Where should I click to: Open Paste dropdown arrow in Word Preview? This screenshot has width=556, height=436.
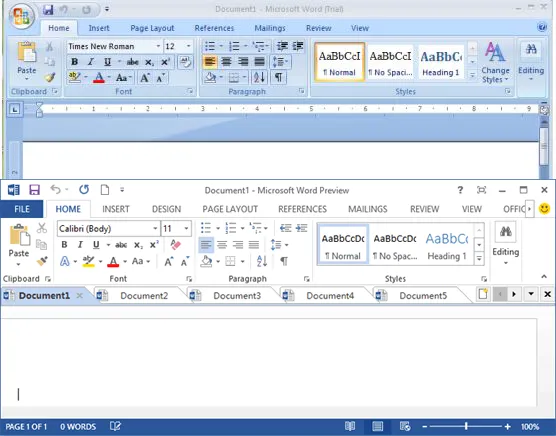click(18, 264)
